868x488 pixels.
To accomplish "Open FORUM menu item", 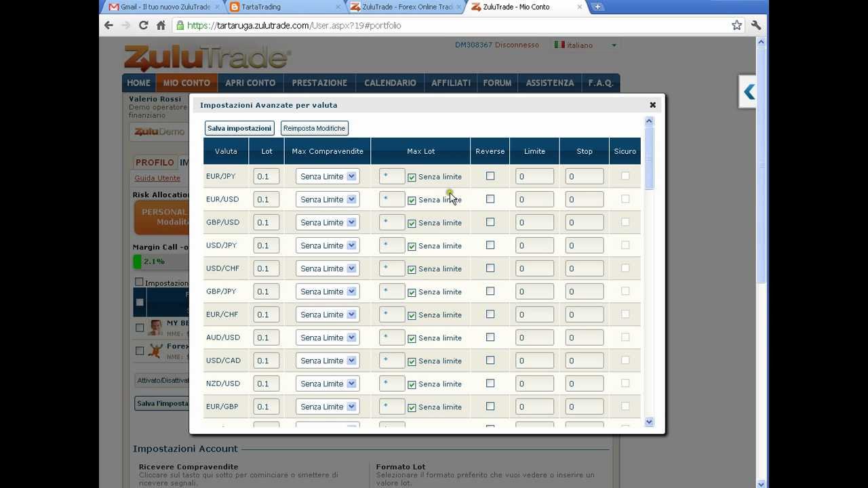I will click(x=497, y=83).
